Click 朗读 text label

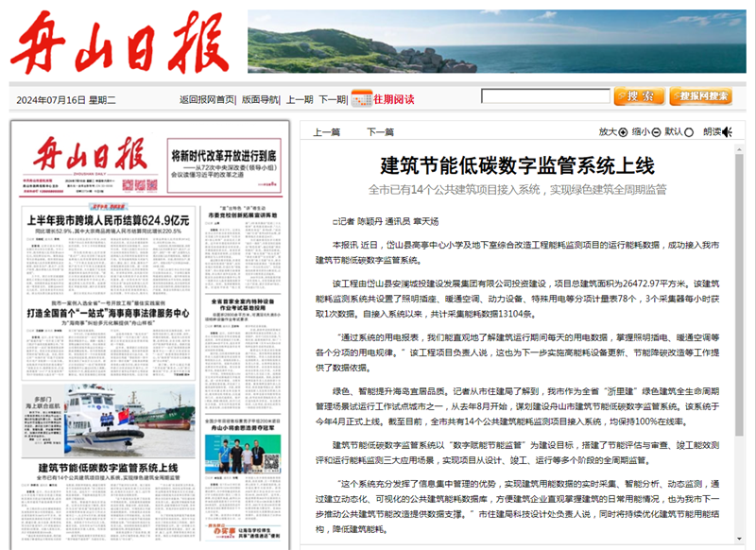tap(712, 131)
